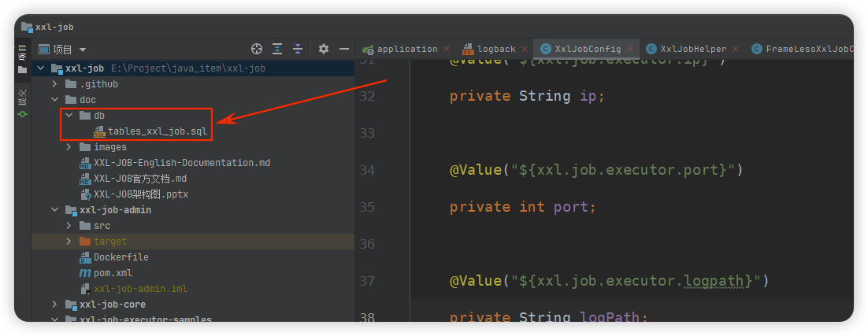Click line number 32 in gutter

366,96
